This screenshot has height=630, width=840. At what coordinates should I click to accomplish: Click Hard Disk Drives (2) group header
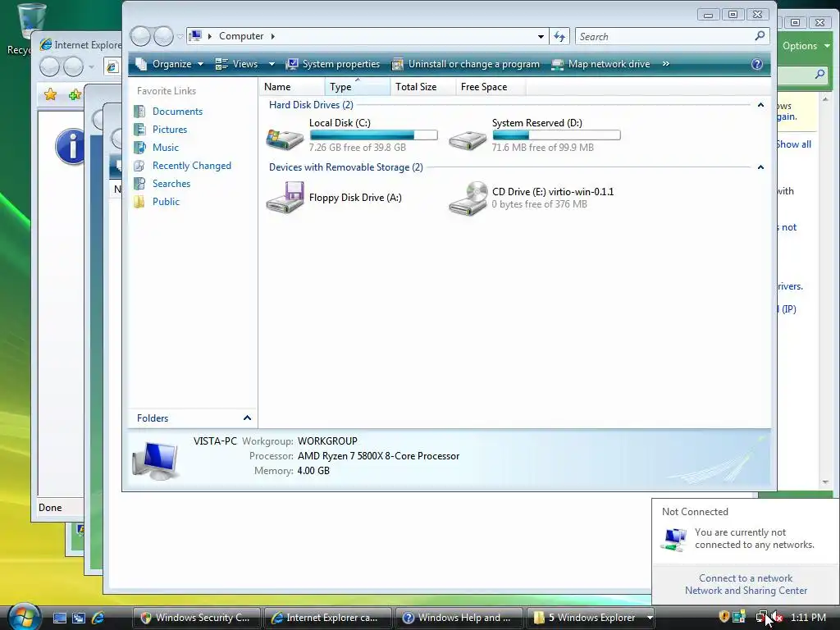click(x=311, y=105)
